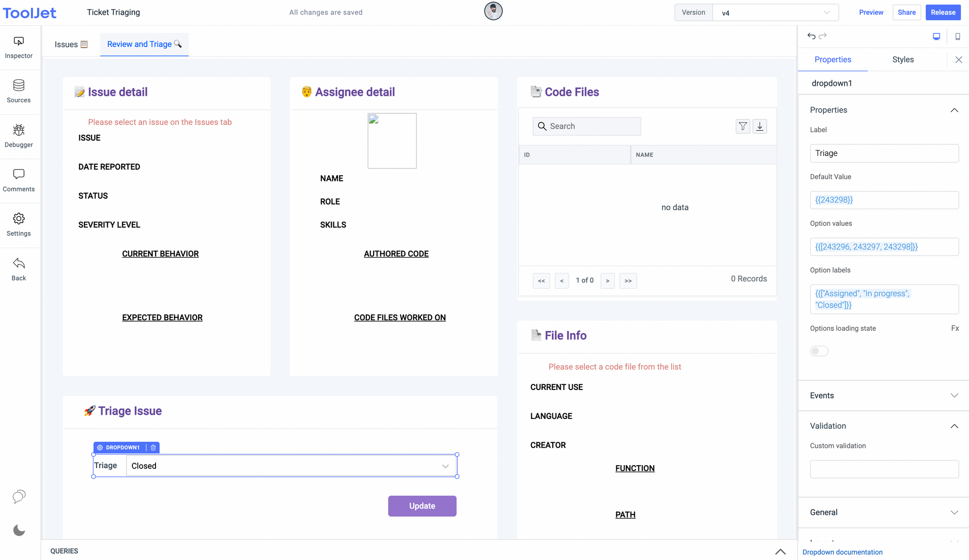The height and width of the screenshot is (560, 969).
Task: Switch to the Styles tab
Action: point(903,60)
